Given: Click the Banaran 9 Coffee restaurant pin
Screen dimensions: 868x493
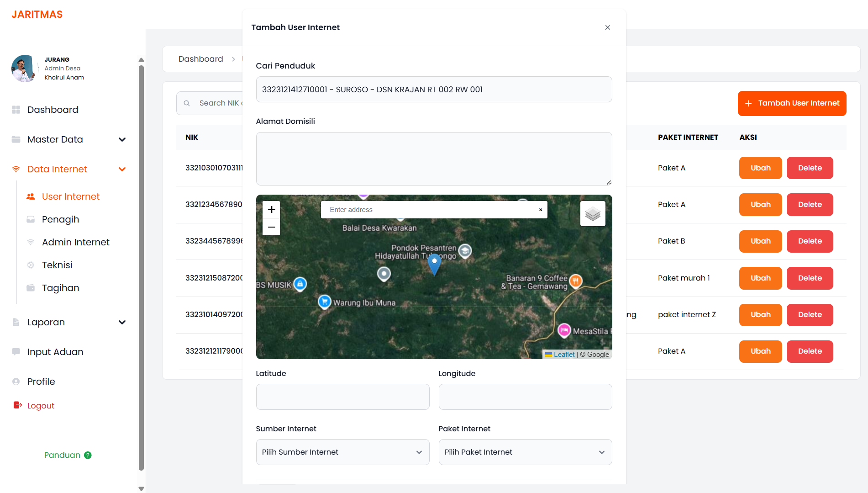Looking at the screenshot, I should click(576, 281).
